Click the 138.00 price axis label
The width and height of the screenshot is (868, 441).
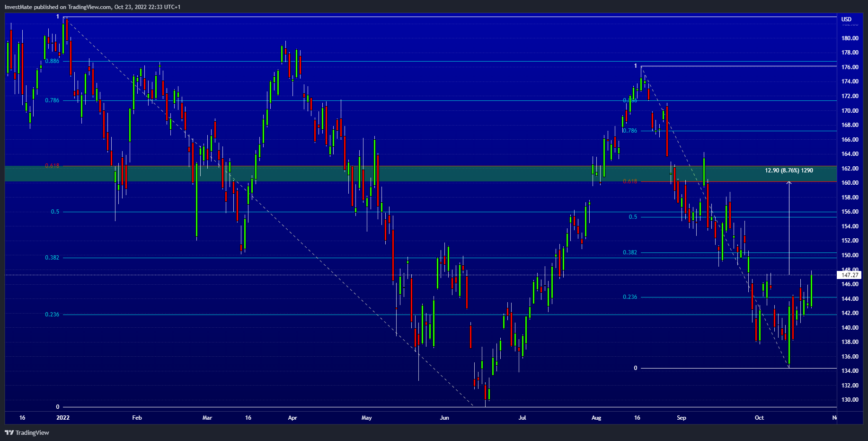click(850, 342)
